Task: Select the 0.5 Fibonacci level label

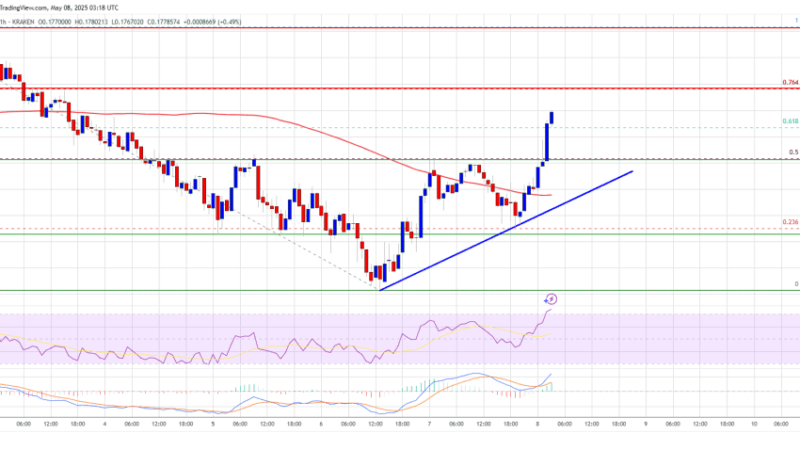Action: [794, 152]
